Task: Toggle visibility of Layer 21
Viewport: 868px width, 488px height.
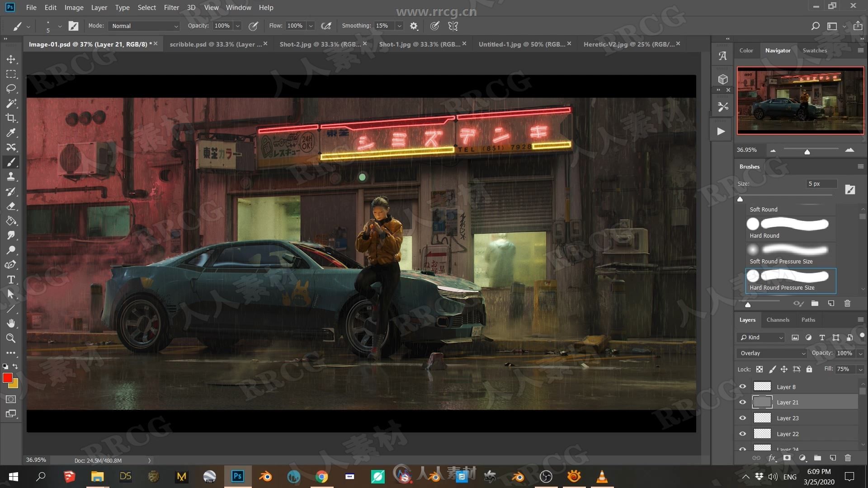Action: (x=742, y=402)
